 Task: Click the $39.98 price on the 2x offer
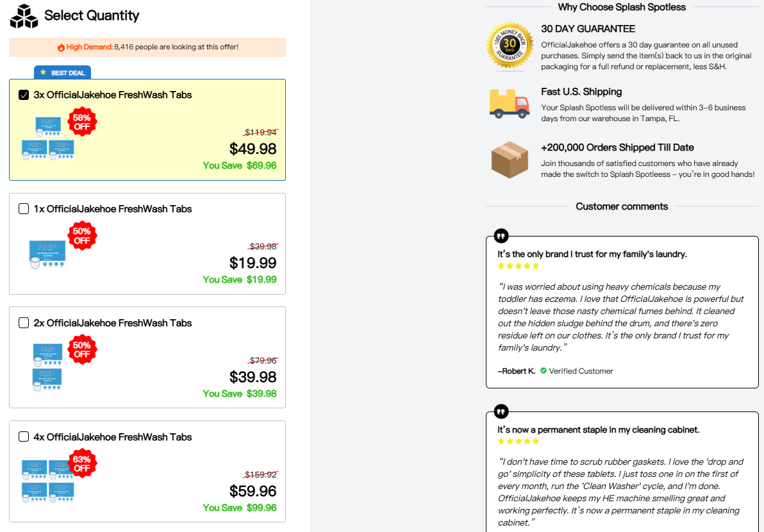tap(253, 377)
